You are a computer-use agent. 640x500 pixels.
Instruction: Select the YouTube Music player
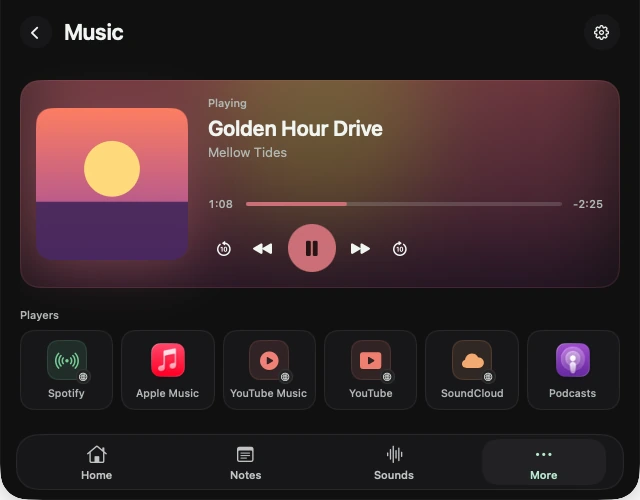pos(269,370)
